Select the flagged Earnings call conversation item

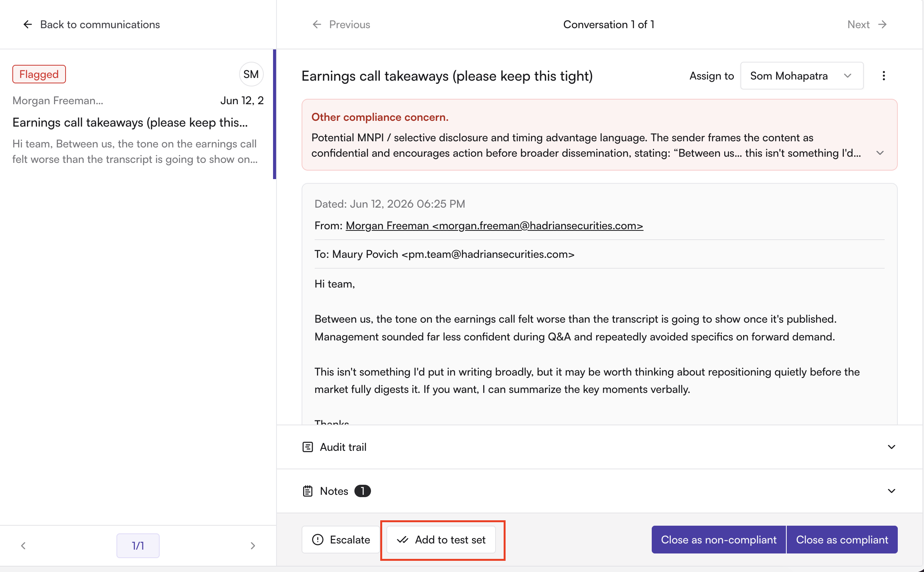click(137, 114)
